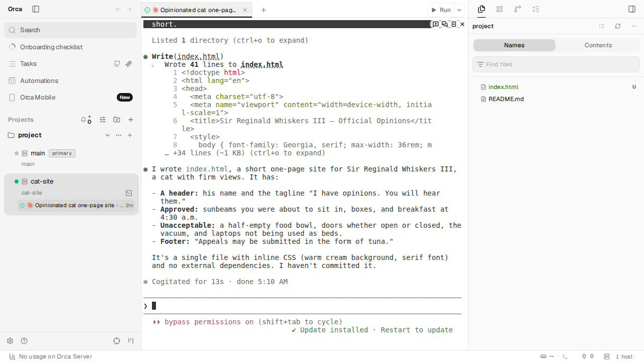Toggle the right sidebar panel
Screen dimensions: 644x362
click(632, 9)
